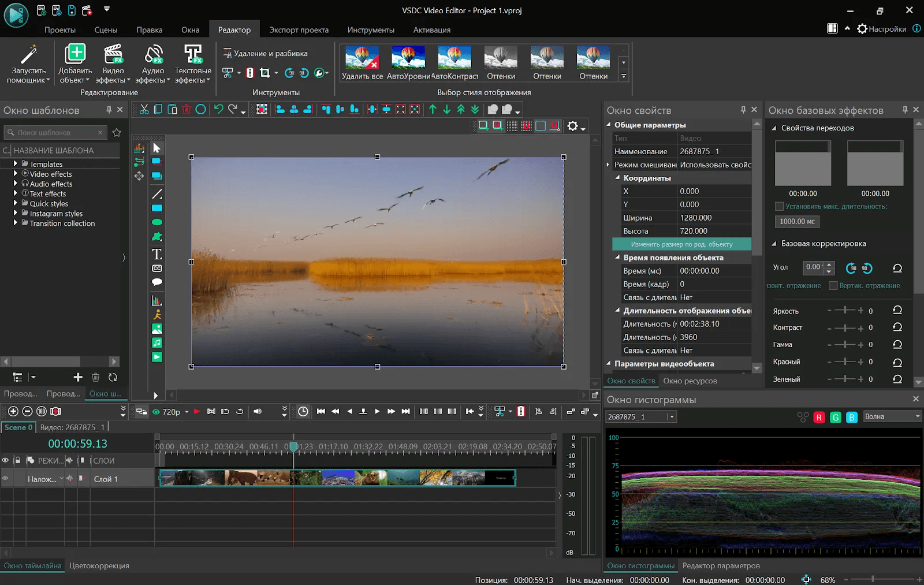Screen dimensions: 924x585
Task: Select the ellipse shape tool
Action: pos(157,222)
